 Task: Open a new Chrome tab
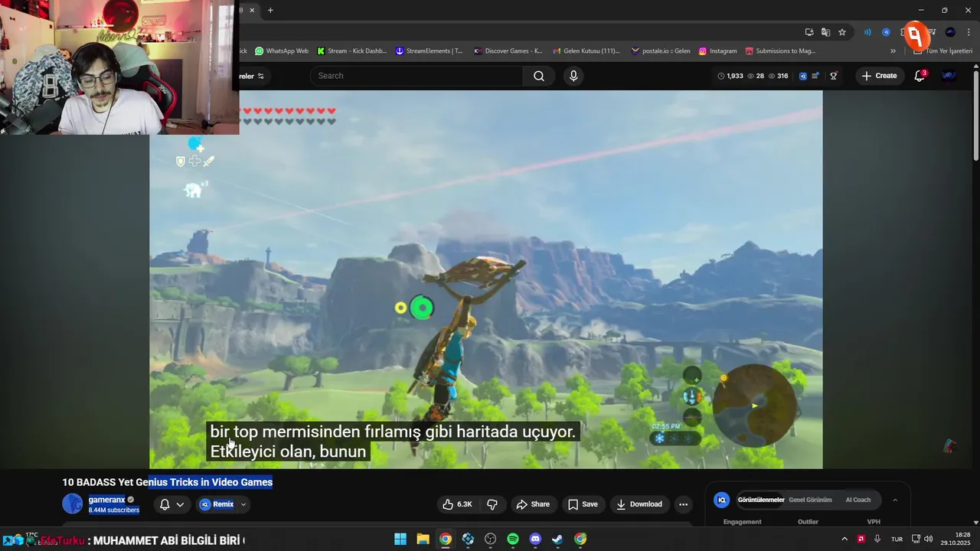270,10
